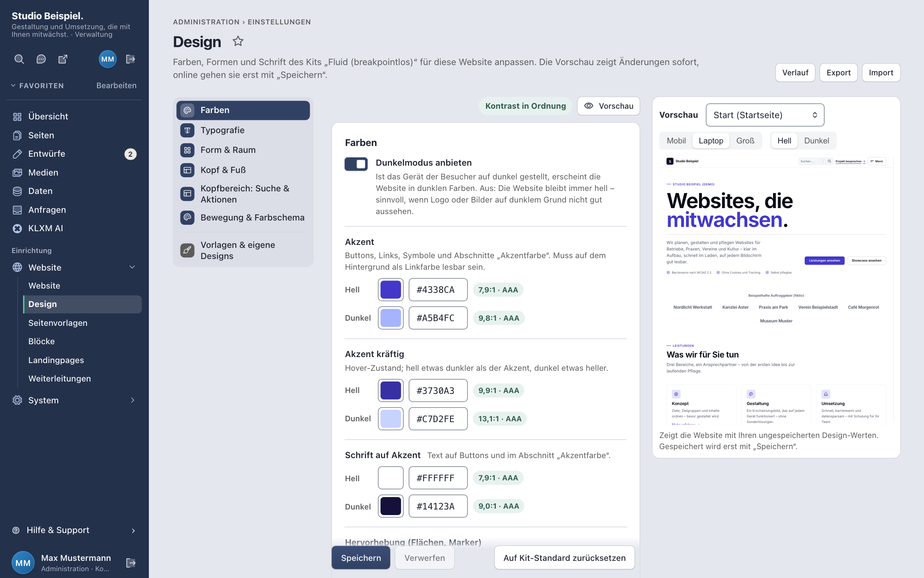Open Bewegung & Farbschema section
The image size is (924, 578).
243,217
